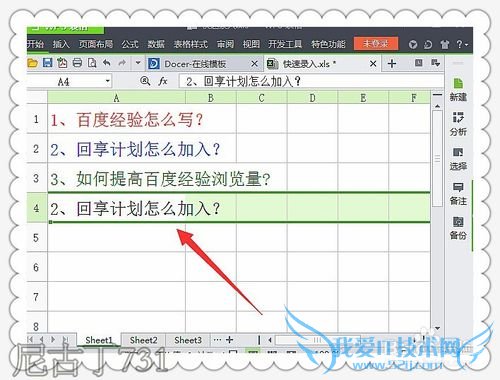This screenshot has height=380, width=500.
Task: Select column C header
Action: 262,98
